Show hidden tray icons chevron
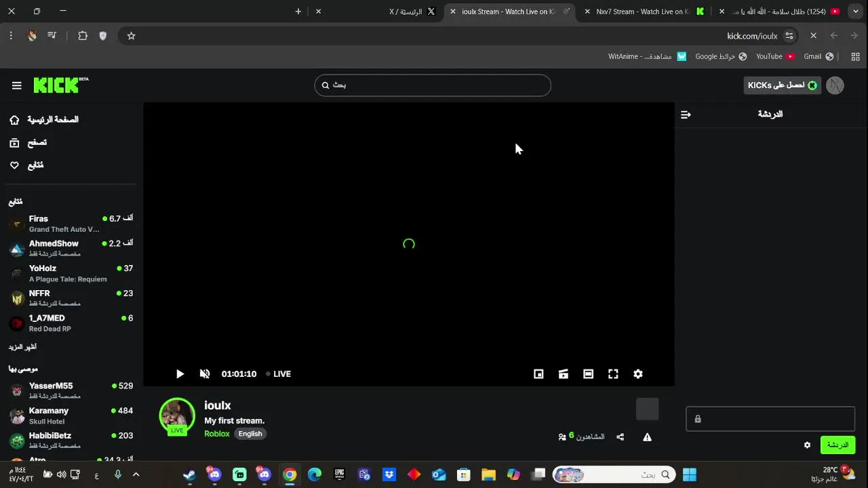 pyautogui.click(x=136, y=474)
